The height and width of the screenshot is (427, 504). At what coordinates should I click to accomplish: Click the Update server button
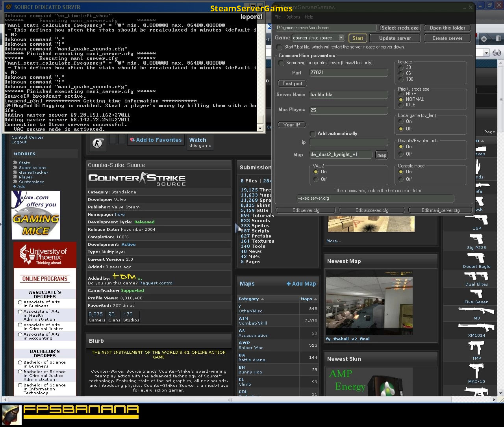tap(395, 38)
